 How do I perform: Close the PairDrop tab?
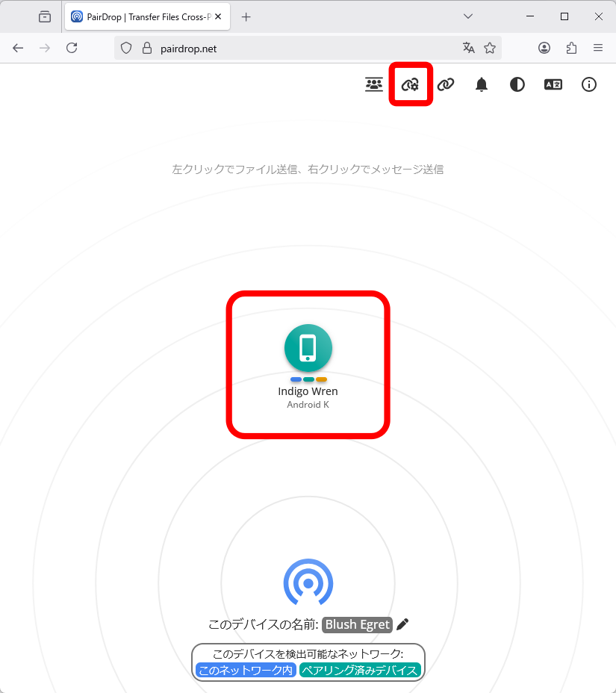point(218,16)
